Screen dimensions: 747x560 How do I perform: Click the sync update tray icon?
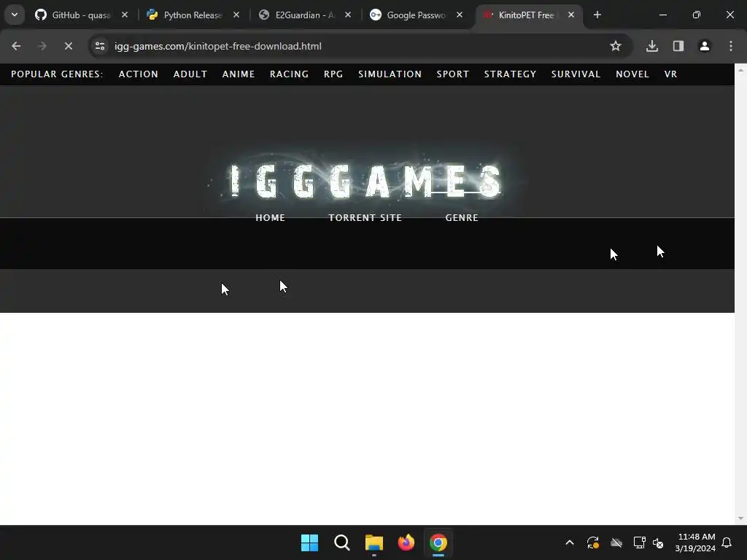pyautogui.click(x=593, y=542)
